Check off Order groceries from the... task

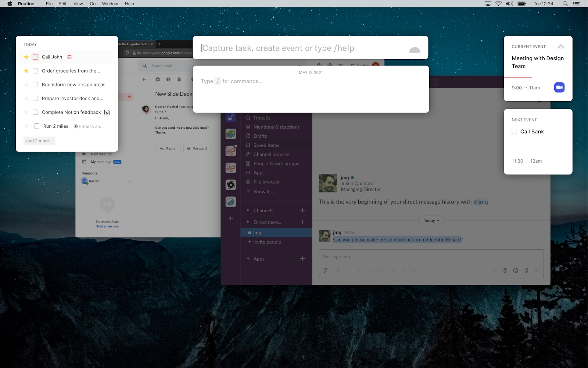point(35,71)
